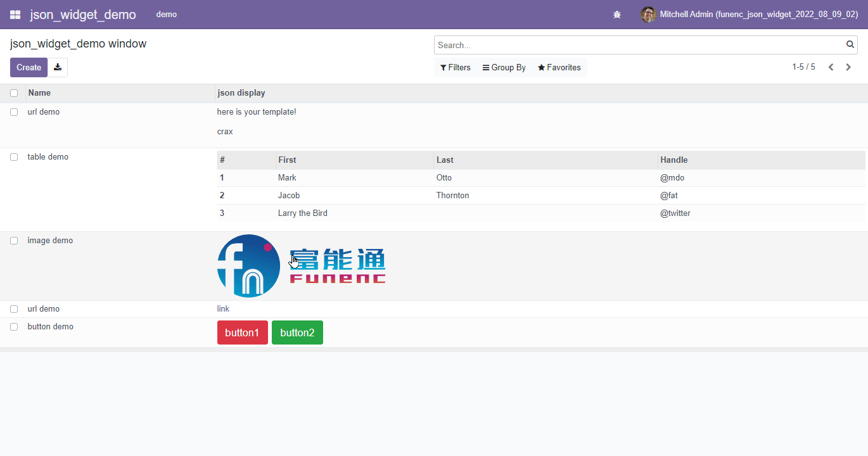Click the debug mode bug icon
The image size is (868, 456).
coord(616,14)
